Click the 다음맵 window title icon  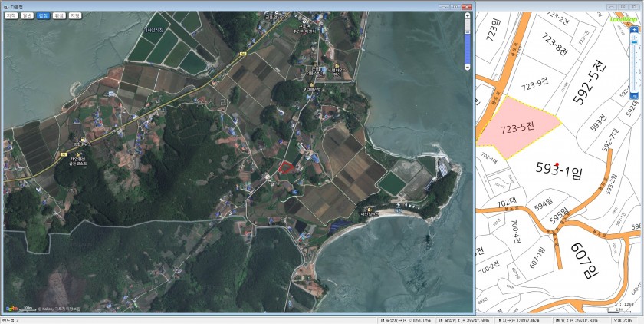[5, 5]
